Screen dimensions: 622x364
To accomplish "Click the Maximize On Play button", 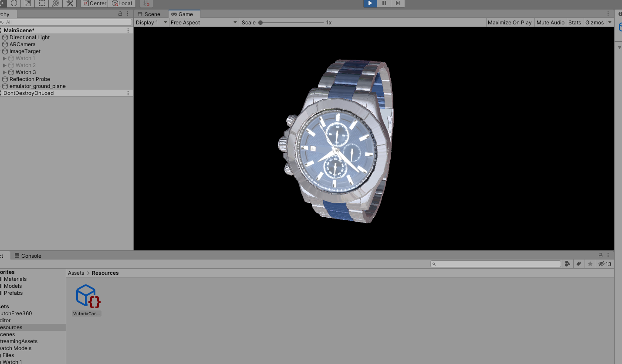I will coord(510,22).
